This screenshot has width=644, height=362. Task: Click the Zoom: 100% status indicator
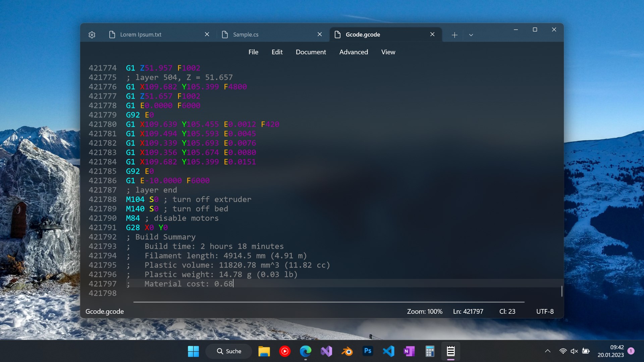pos(425,311)
